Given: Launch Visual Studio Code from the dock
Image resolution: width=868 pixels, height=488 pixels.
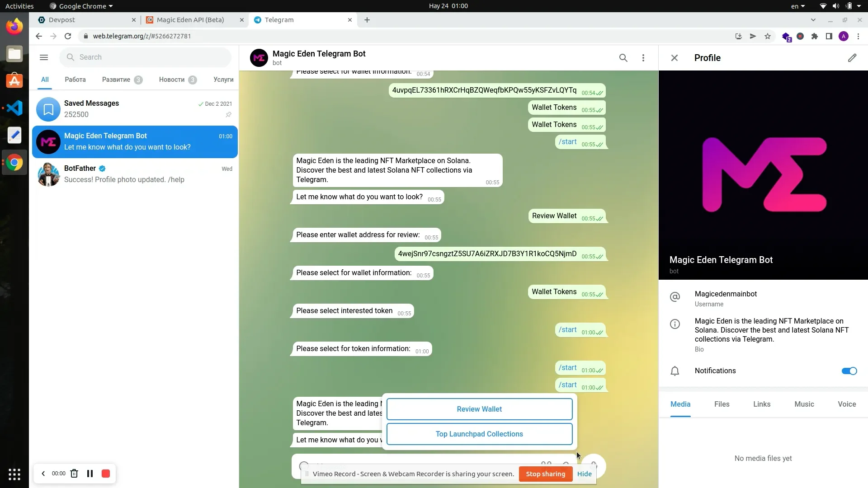Looking at the screenshot, I should pyautogui.click(x=14, y=108).
